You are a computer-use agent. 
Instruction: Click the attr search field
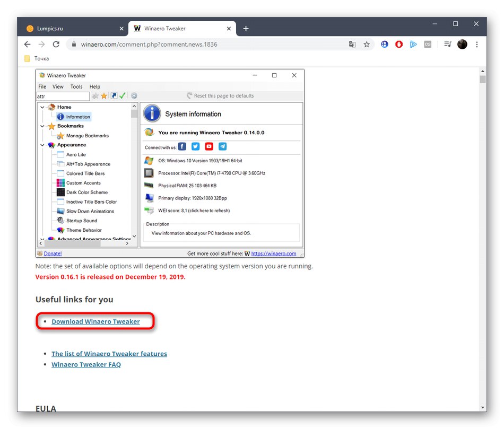pos(63,96)
